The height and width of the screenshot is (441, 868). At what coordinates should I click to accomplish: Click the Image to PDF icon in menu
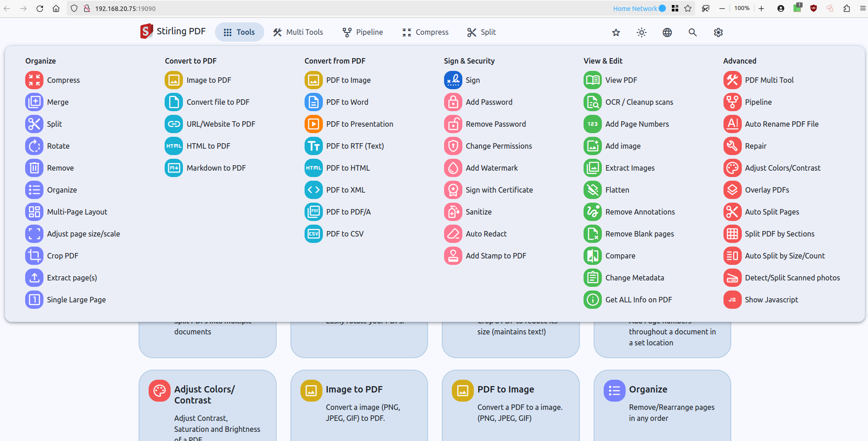point(174,80)
